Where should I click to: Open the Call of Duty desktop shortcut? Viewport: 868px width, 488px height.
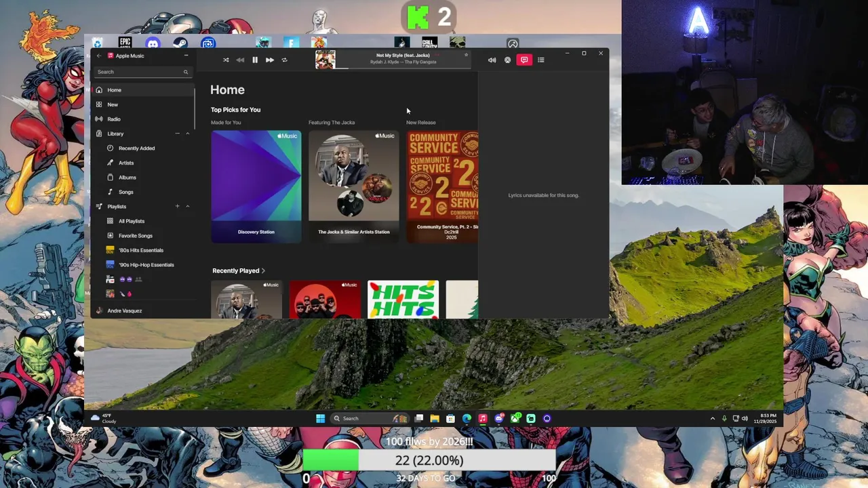tap(429, 43)
